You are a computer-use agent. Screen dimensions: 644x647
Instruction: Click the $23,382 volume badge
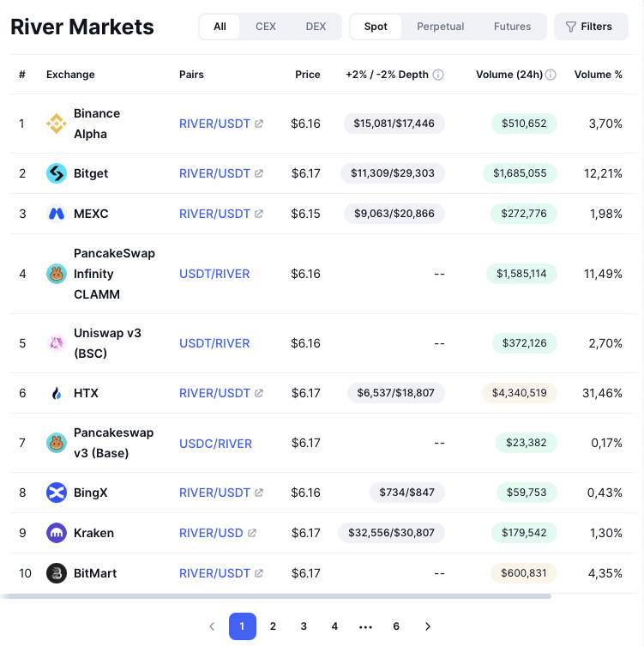tap(526, 443)
